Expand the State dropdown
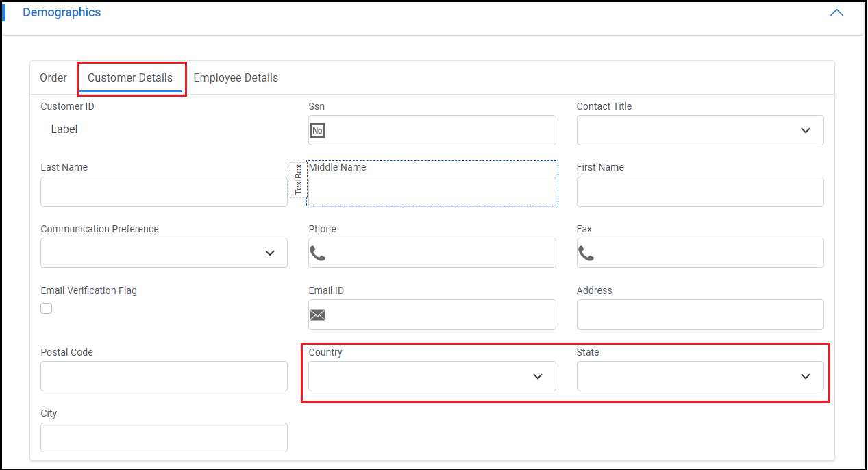 coord(700,376)
